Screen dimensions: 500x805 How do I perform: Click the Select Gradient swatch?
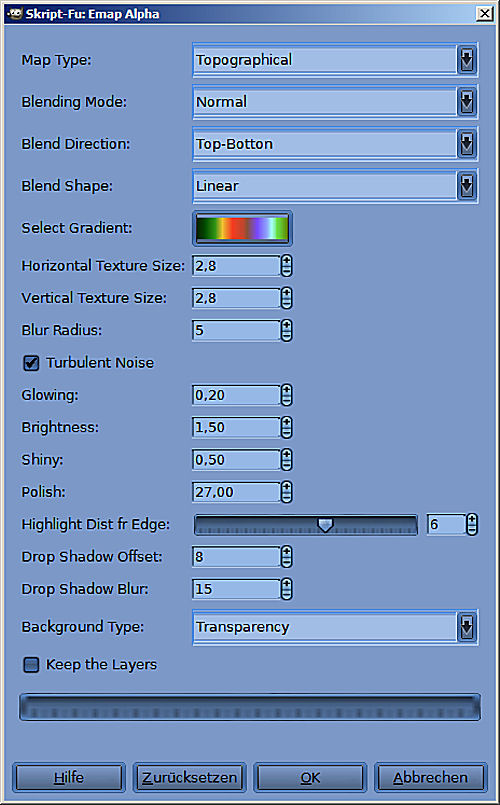242,228
